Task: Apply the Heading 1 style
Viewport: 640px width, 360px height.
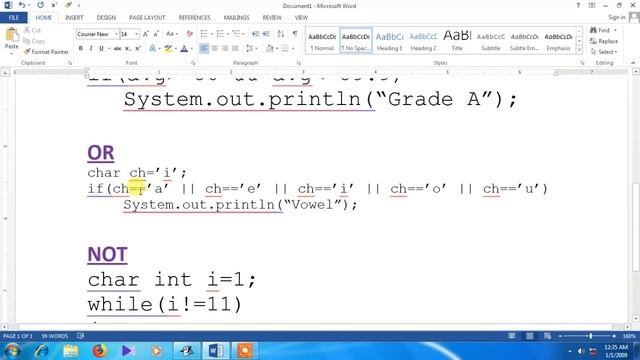Action: (389, 41)
